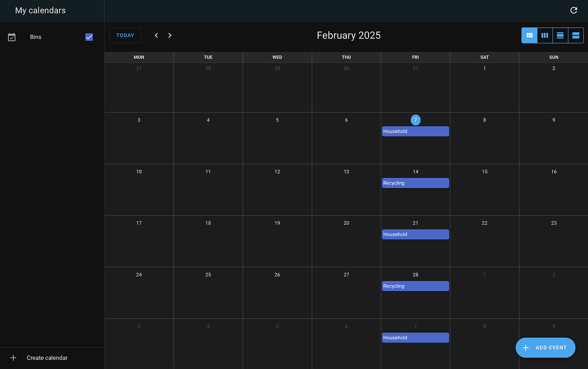Click the calendar icon beside Bins
Screen dimensions: 588x369
tap(11, 37)
